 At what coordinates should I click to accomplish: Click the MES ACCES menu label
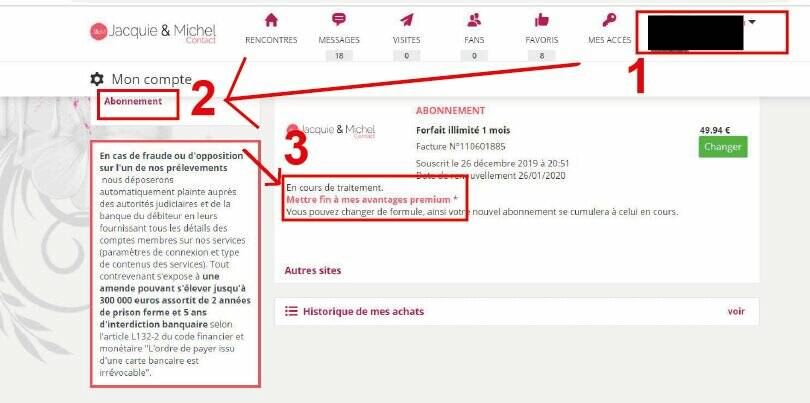coord(610,40)
